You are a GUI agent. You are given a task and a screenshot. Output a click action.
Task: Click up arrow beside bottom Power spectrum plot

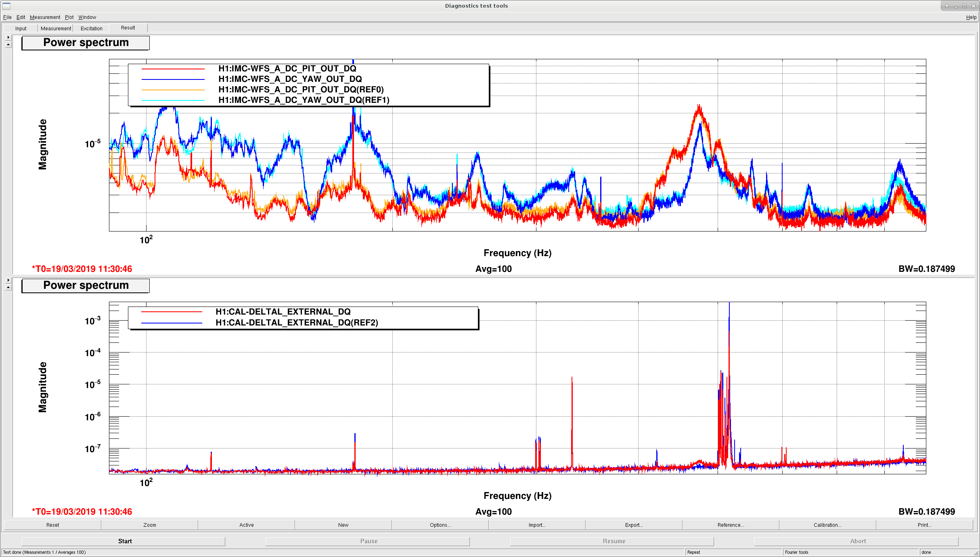[x=8, y=287]
